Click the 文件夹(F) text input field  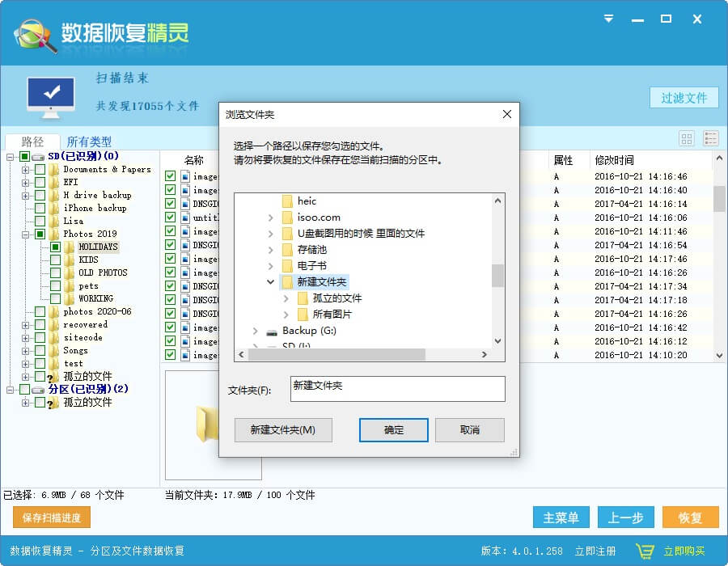click(398, 389)
